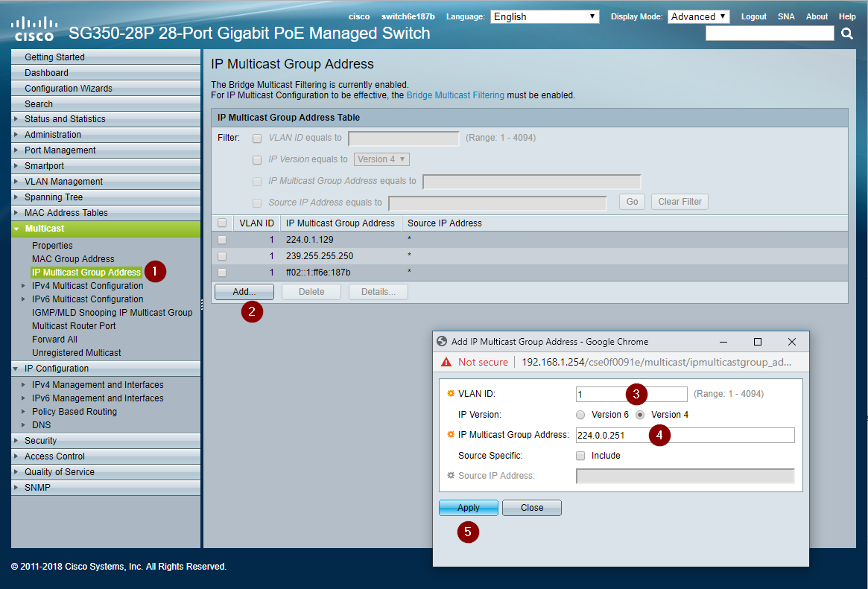This screenshot has height=589, width=868.
Task: Expand the VLAN Management menu
Action: click(106, 182)
